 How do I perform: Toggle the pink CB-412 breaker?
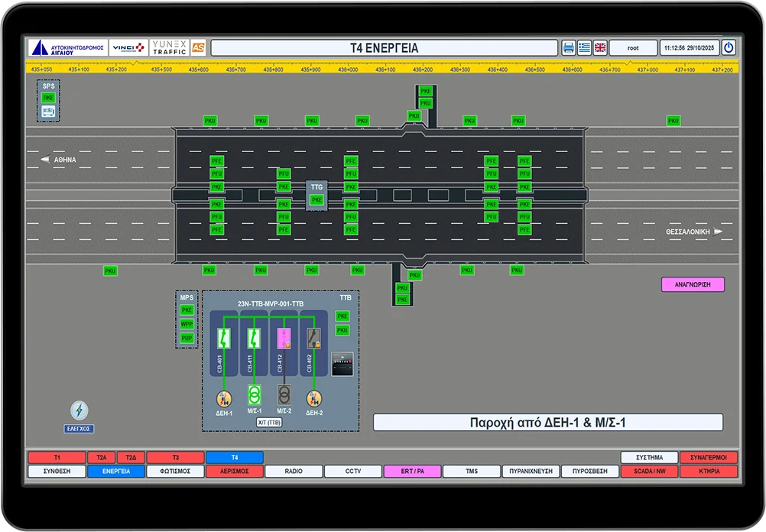click(284, 338)
